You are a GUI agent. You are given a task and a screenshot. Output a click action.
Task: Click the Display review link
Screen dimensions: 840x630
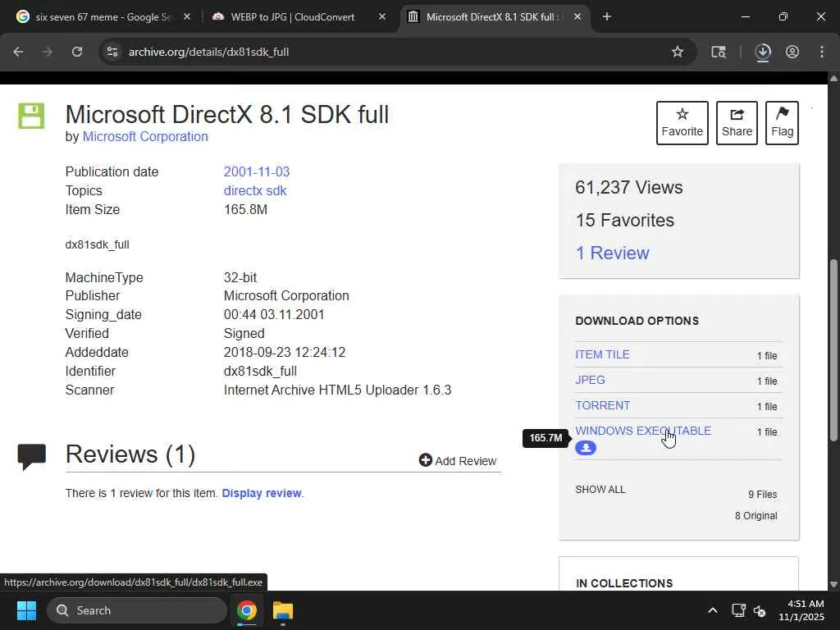click(262, 493)
